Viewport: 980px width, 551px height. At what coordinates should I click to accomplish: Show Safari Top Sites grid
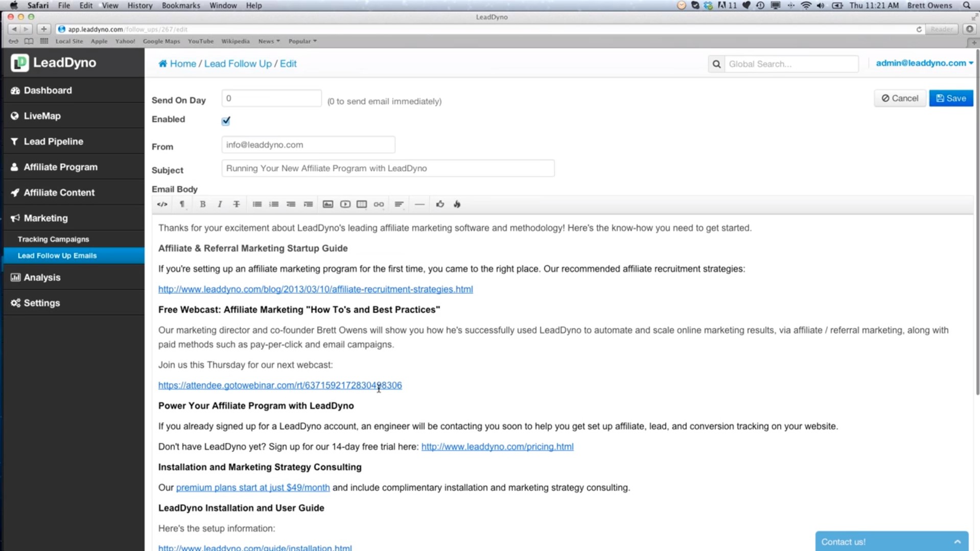(x=44, y=41)
